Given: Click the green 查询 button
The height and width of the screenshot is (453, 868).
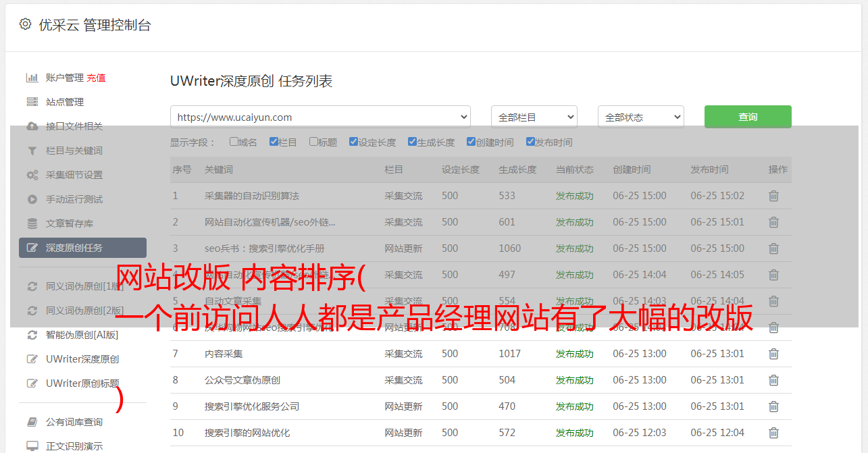Looking at the screenshot, I should [x=747, y=117].
